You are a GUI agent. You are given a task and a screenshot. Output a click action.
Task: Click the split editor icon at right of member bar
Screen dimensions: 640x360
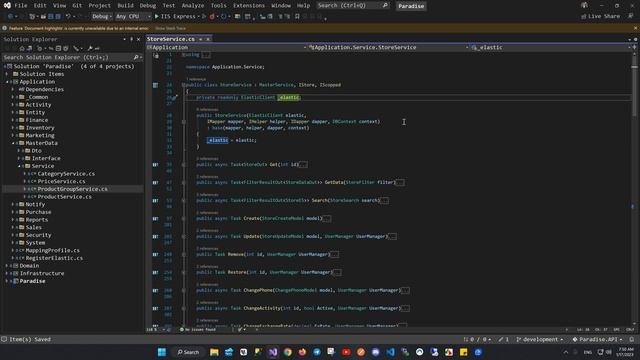point(634,47)
